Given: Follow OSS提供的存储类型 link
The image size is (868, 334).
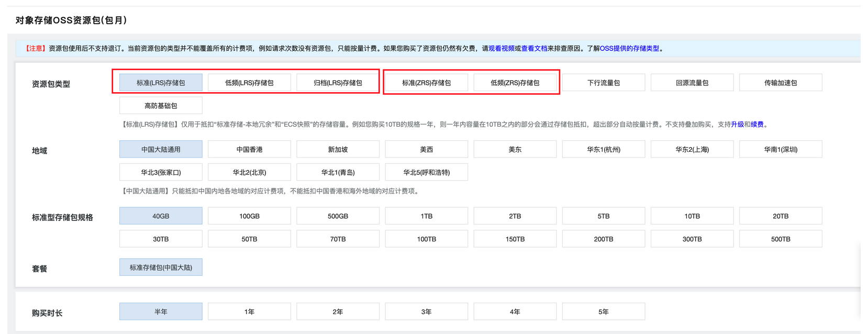Looking at the screenshot, I should coord(629,48).
